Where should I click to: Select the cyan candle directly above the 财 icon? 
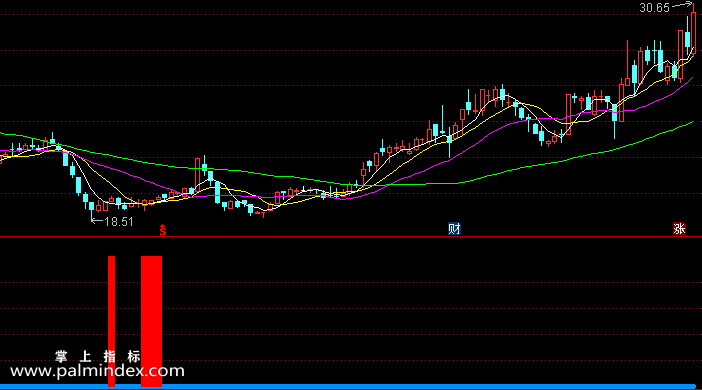[x=449, y=141]
